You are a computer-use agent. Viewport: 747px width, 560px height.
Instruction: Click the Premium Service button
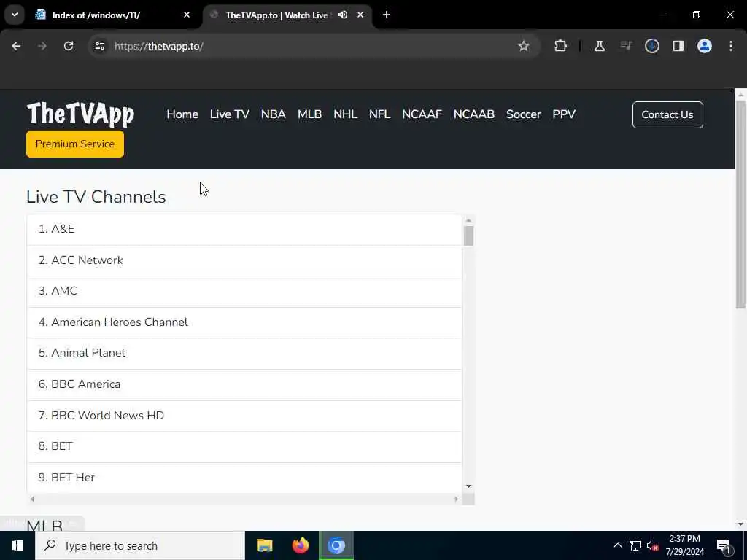coord(75,144)
